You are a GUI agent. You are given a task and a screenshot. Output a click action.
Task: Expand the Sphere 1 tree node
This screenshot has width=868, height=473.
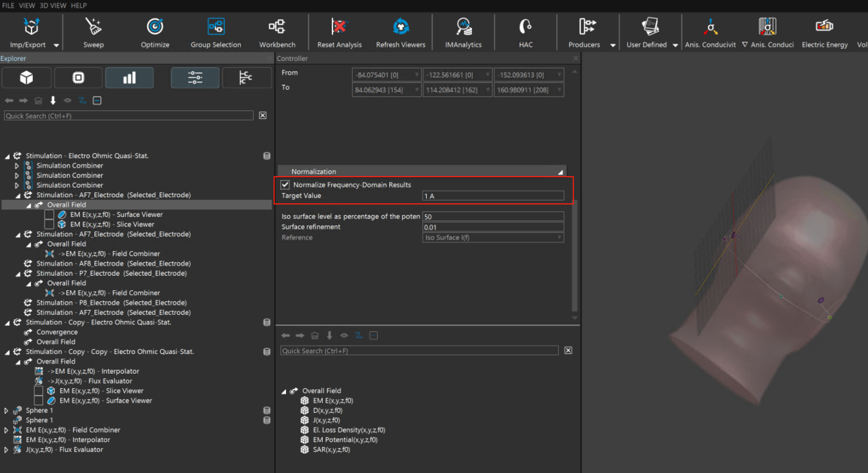pyautogui.click(x=7, y=411)
